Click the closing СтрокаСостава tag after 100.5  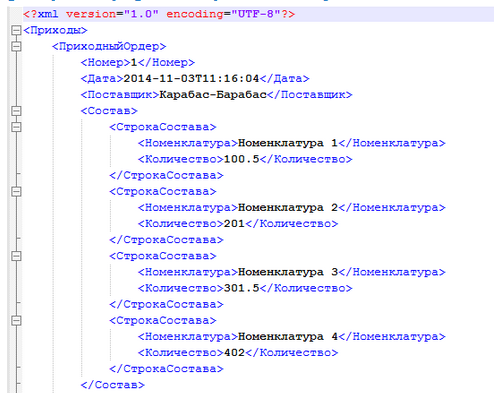166,175
